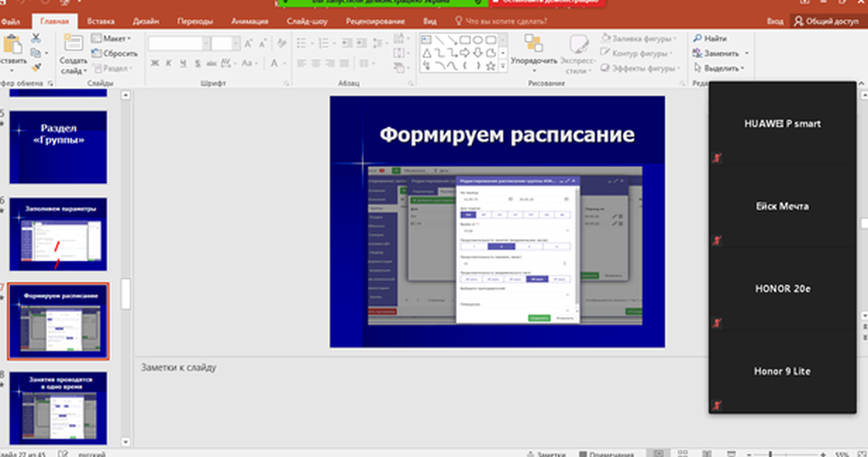
Task: Click the Упорядочить arrange icon
Action: coord(534,44)
